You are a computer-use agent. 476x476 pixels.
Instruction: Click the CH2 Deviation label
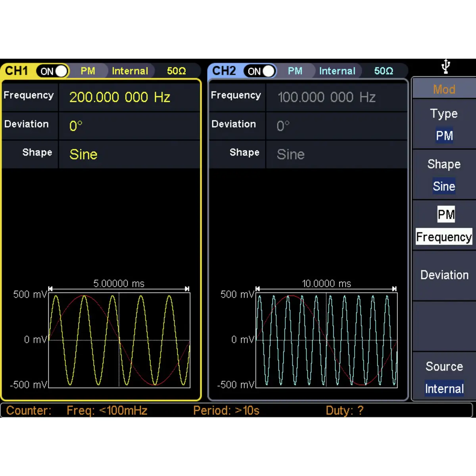click(234, 124)
